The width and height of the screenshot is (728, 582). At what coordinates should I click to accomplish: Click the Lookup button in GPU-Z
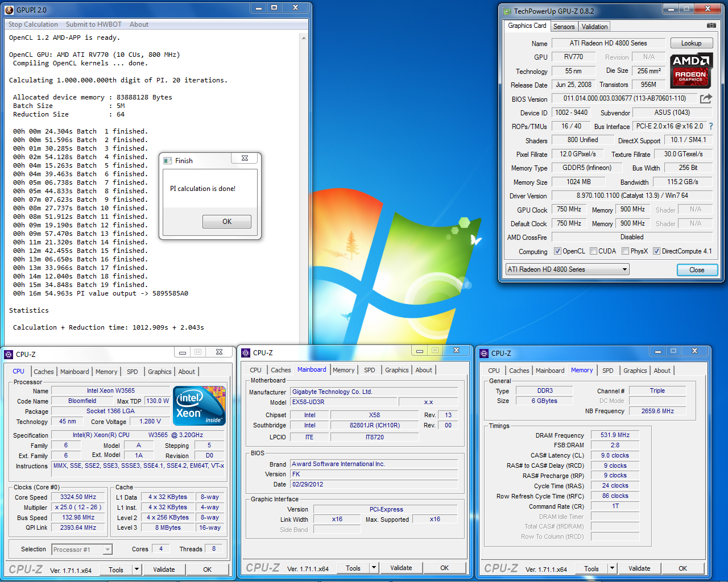click(x=691, y=43)
